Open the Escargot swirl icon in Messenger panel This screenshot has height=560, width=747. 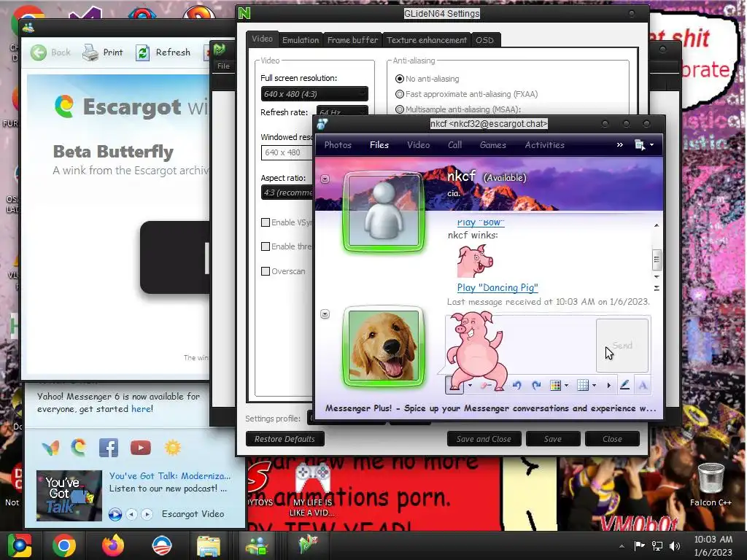click(79, 448)
